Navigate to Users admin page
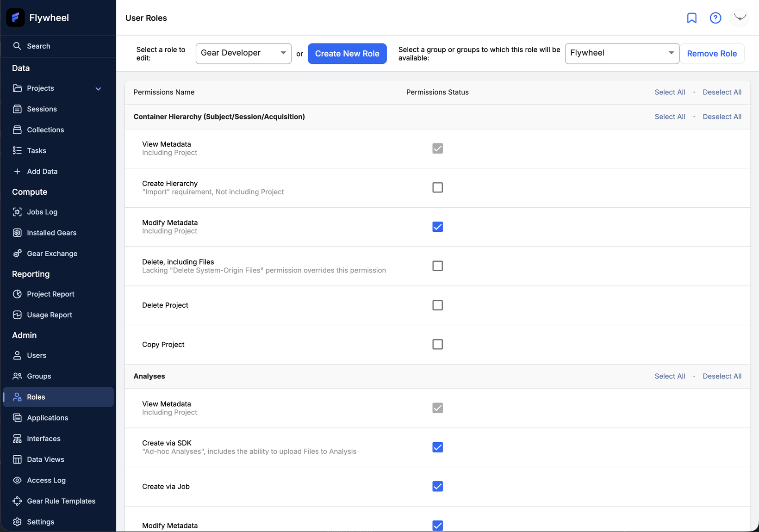 58,355
